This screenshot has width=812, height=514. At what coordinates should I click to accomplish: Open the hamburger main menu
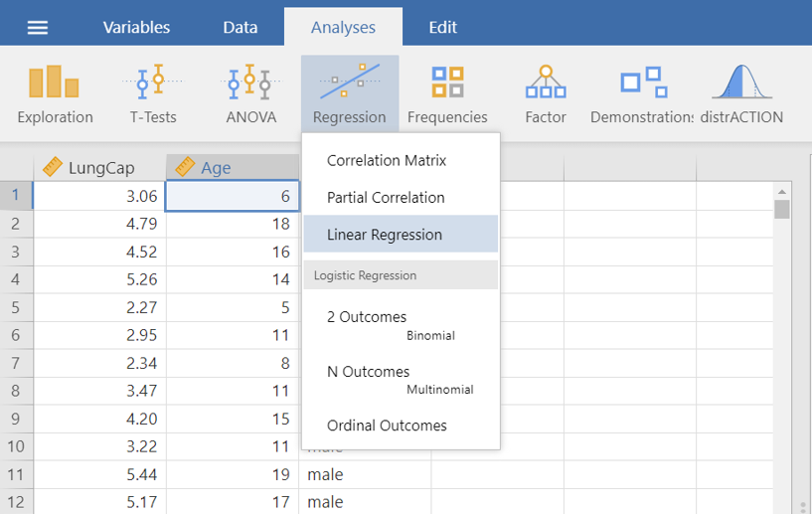click(x=37, y=28)
